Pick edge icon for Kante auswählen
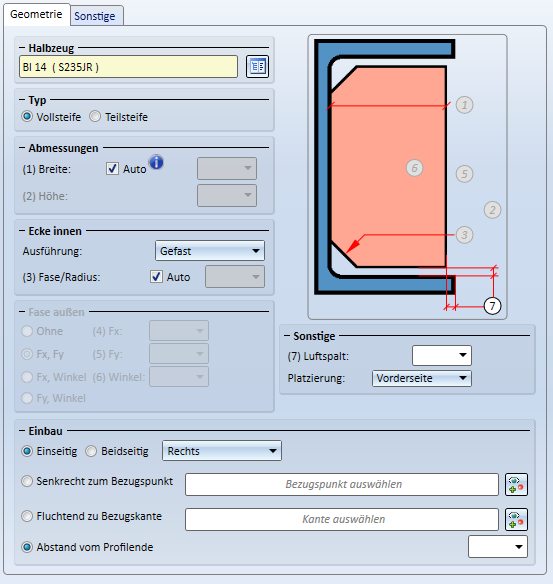Viewport: 553px width, 584px height. (x=516, y=519)
